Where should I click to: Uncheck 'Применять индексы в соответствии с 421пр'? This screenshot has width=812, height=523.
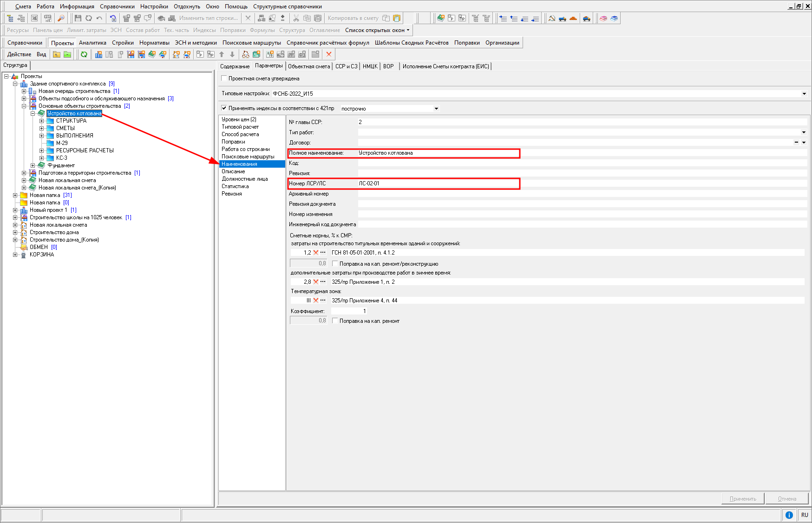coord(224,108)
